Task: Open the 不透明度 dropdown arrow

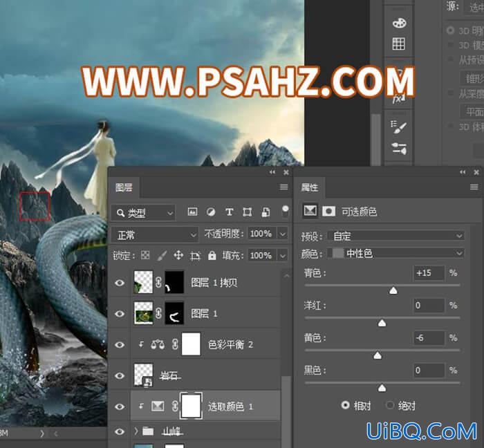Action: point(283,234)
